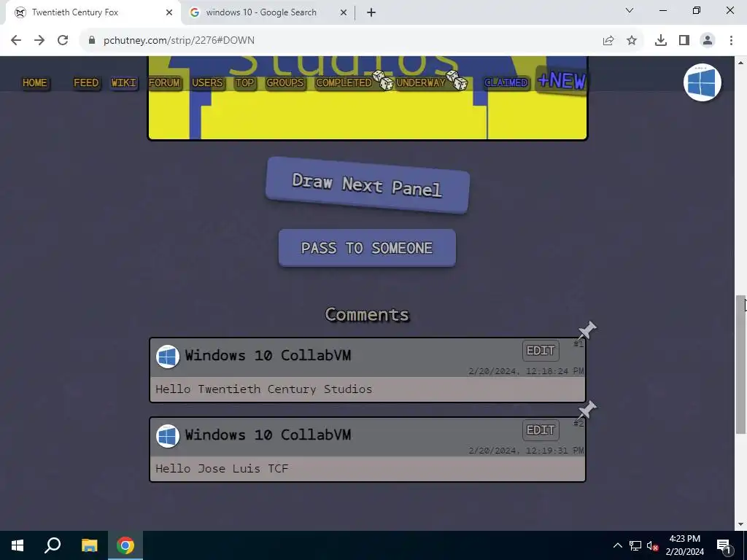Click the address bar URL

tap(179, 41)
